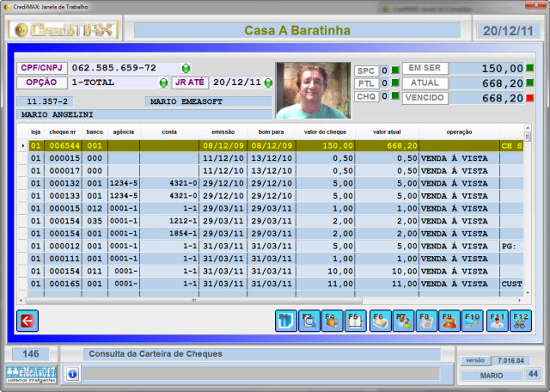550x392 pixels.
Task: Click green button beside JR ATÉ date
Action: point(268,83)
